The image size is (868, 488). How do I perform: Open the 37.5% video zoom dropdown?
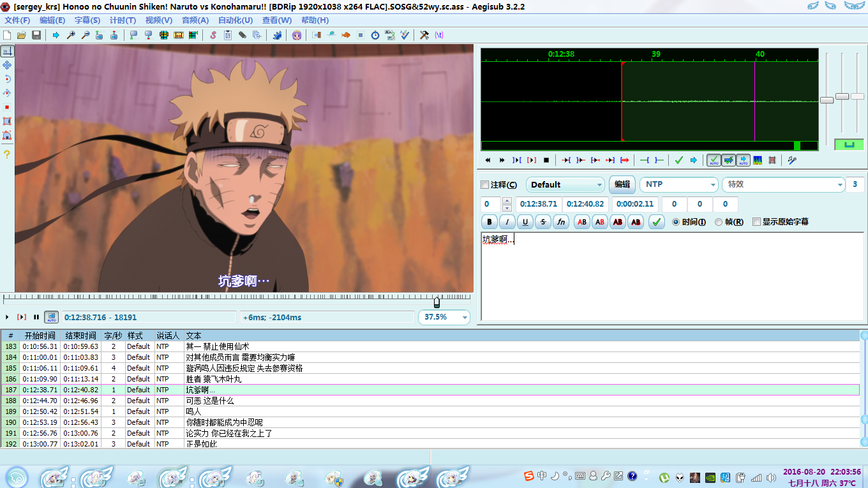444,317
